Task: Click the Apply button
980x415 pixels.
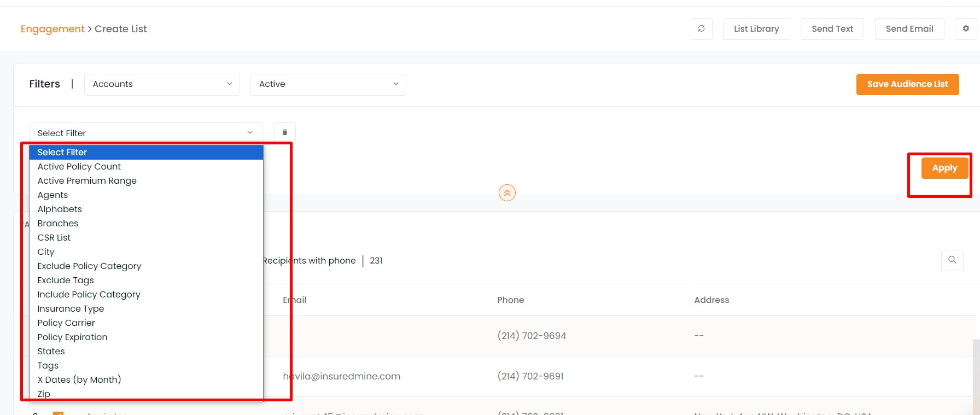Action: tap(944, 168)
